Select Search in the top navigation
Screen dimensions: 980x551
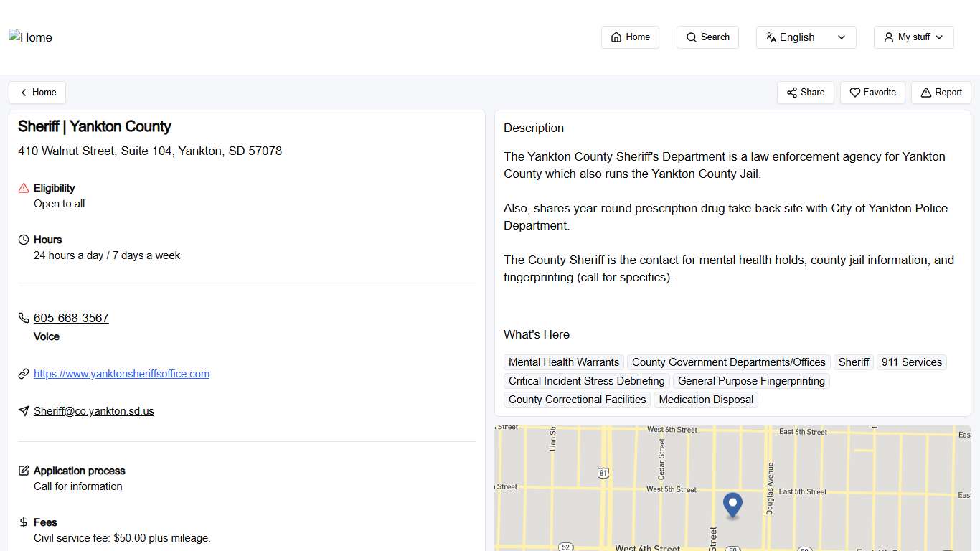pos(707,37)
